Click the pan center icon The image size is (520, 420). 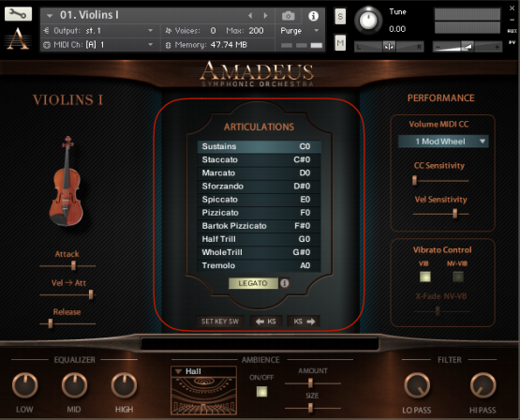tap(389, 47)
